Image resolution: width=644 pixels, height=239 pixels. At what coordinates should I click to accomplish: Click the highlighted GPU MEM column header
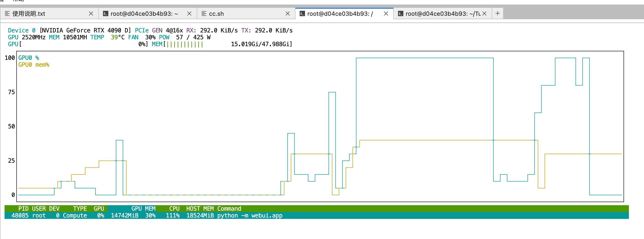143,209
